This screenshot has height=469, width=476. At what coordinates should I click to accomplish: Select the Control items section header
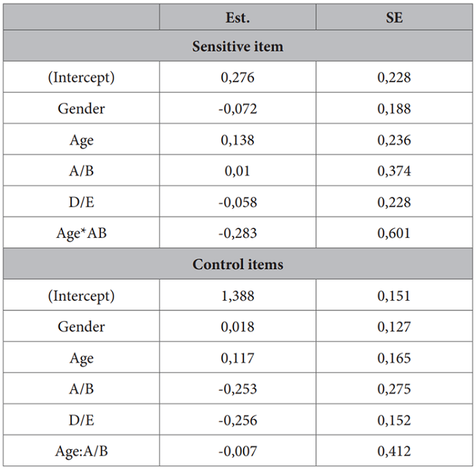click(x=237, y=264)
